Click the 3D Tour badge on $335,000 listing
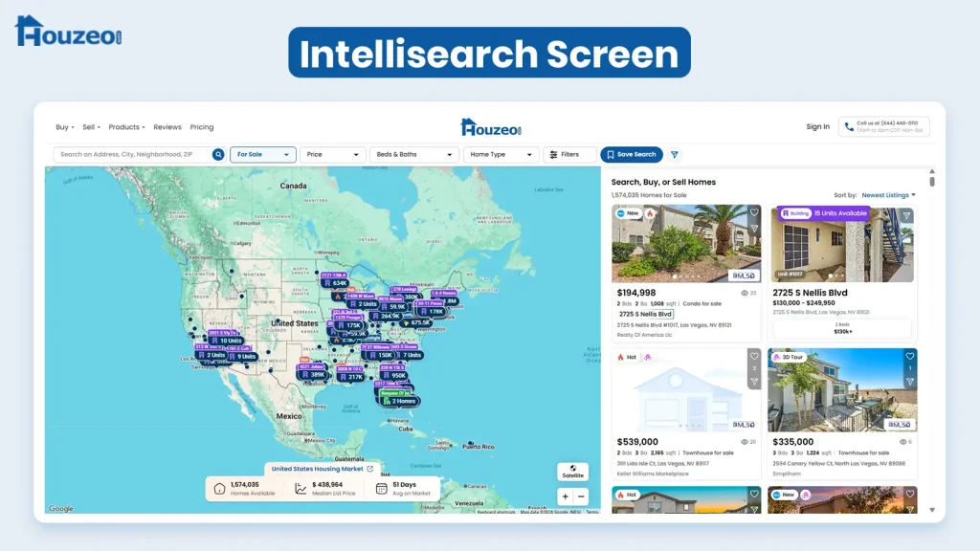Screen dimensions: 980x551 coord(789,358)
